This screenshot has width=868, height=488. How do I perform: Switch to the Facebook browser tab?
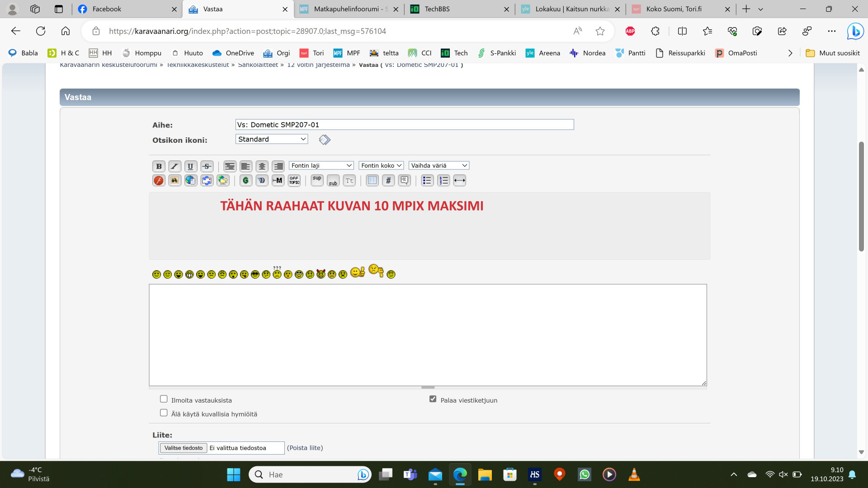(x=122, y=9)
